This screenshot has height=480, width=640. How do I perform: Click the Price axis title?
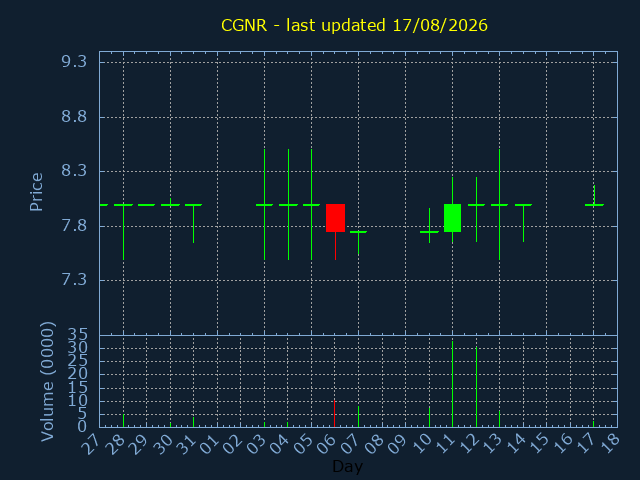click(x=36, y=192)
